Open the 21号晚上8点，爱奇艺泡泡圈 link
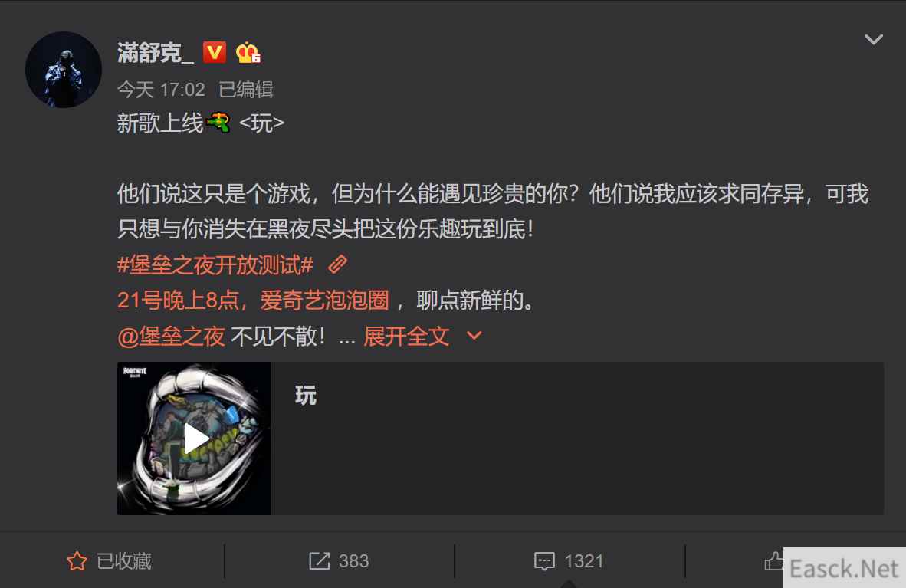The height and width of the screenshot is (588, 906). click(x=253, y=301)
